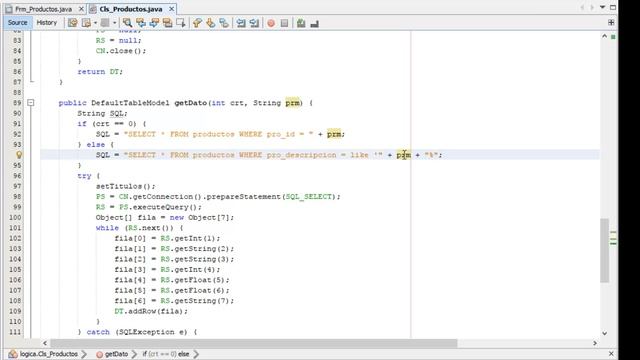Viewport: 640px width, 360px height.
Task: Expand chevron after getDato breadcrumb
Action: pyautogui.click(x=134, y=354)
